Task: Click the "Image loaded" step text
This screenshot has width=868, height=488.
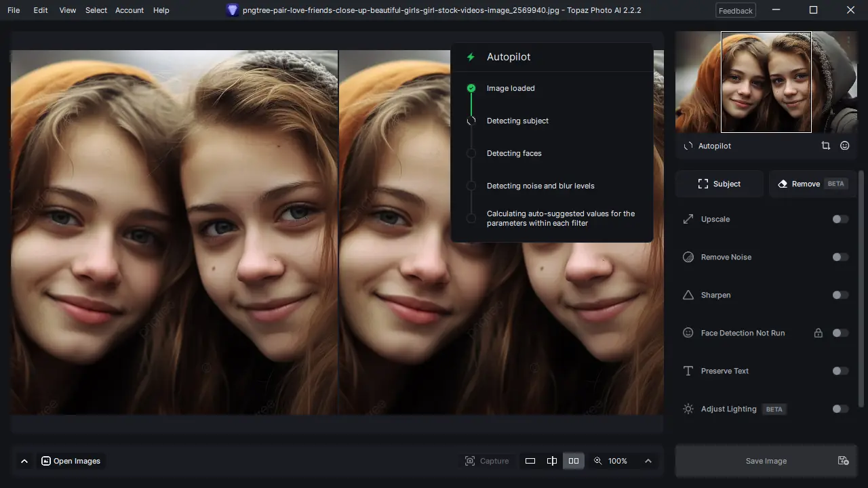Action: tap(511, 88)
